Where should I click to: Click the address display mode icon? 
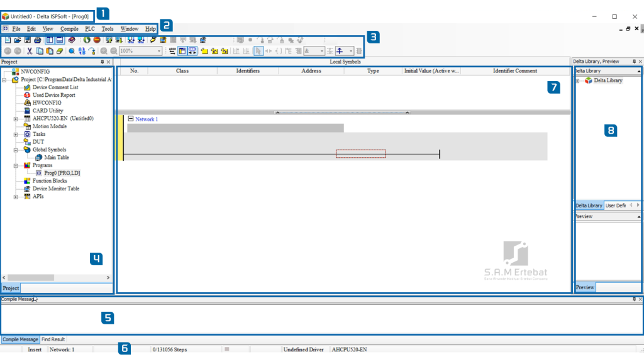pos(172,51)
